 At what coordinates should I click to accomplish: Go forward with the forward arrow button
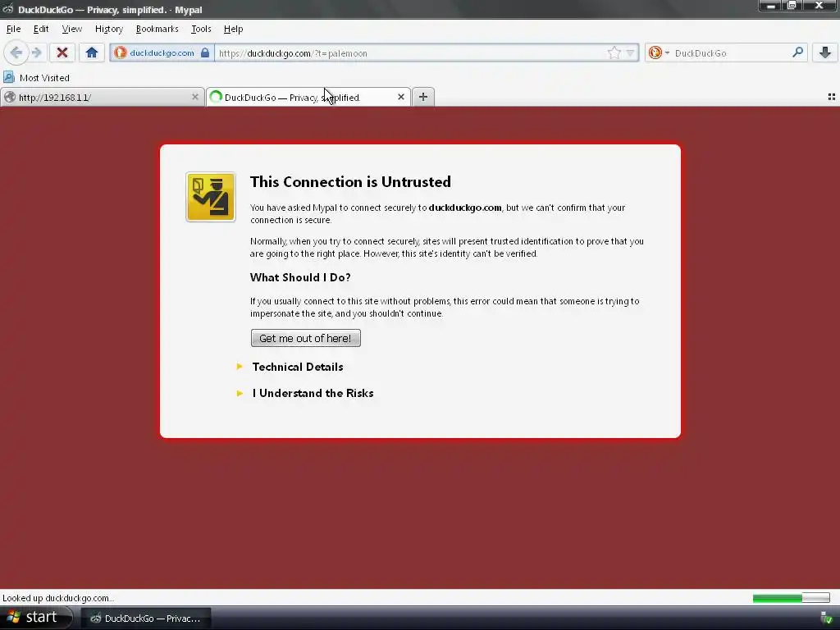pyautogui.click(x=36, y=52)
